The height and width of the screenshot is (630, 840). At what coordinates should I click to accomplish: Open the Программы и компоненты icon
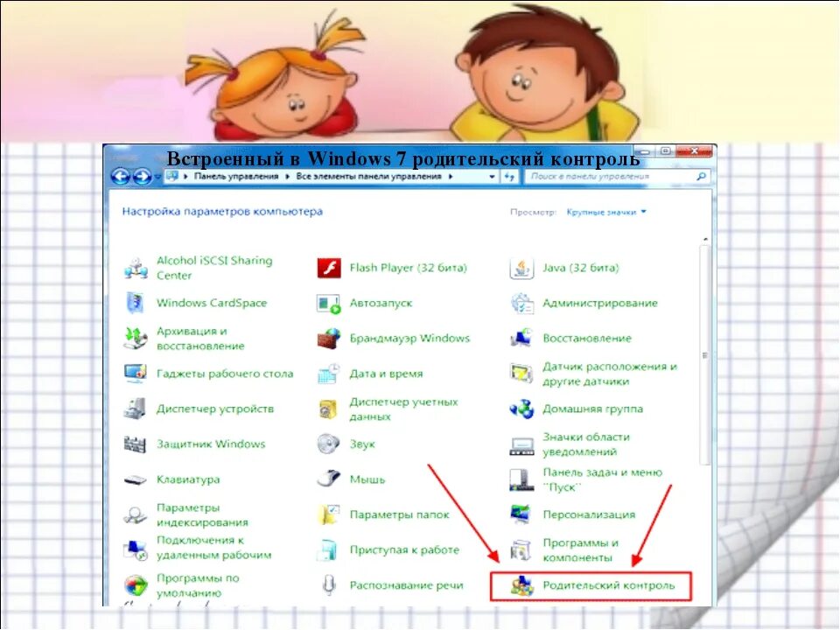pyautogui.click(x=521, y=550)
